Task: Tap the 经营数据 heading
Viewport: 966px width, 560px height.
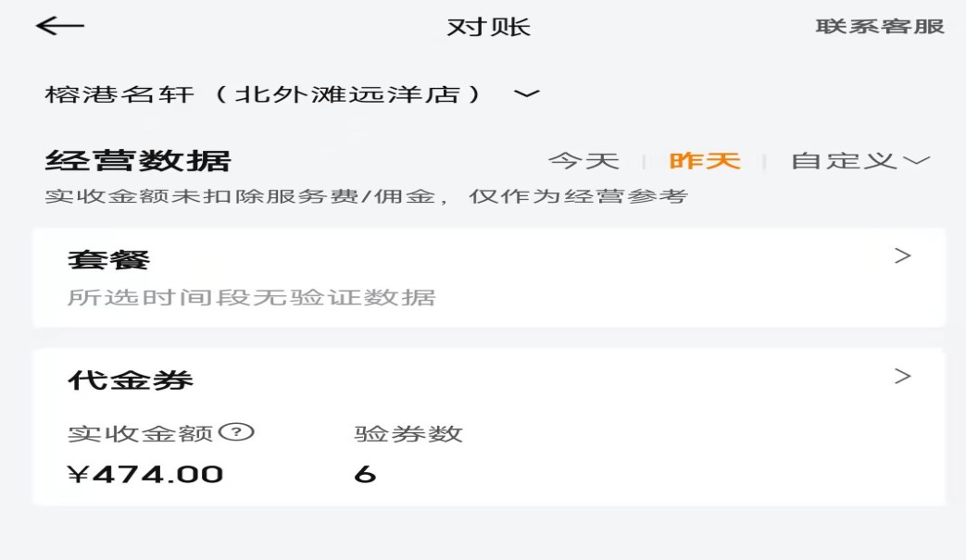Action: (x=138, y=161)
